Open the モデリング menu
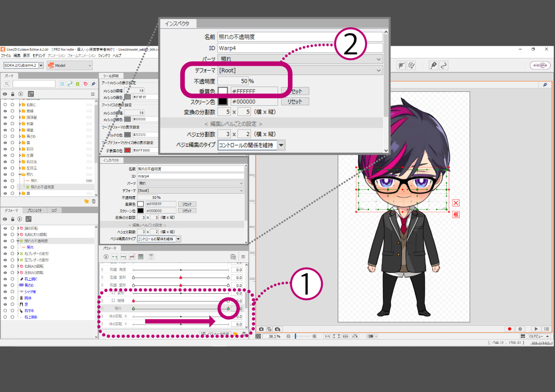Screen dimensions: 555x392 pyautogui.click(x=39, y=56)
